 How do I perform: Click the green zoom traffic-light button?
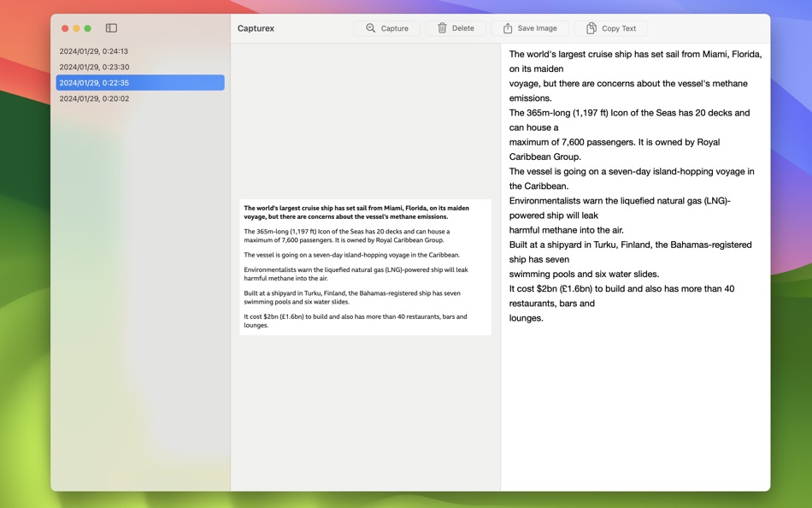pos(88,27)
